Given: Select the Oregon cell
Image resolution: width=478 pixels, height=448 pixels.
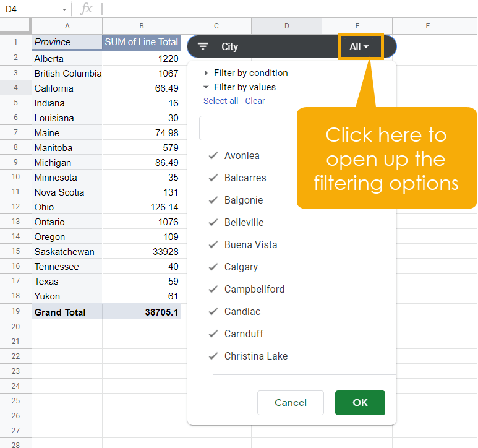Looking at the screenshot, I should [x=67, y=236].
